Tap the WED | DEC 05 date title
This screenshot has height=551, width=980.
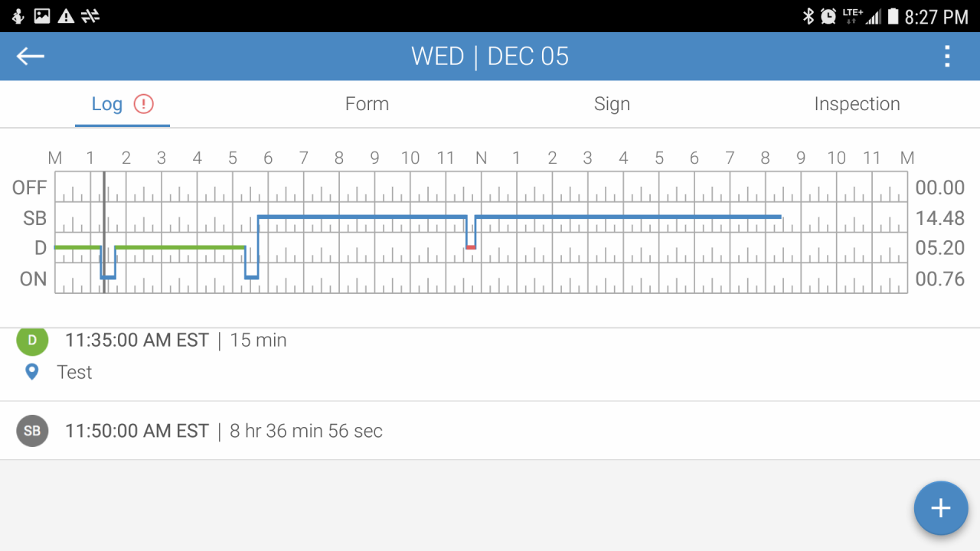(x=490, y=56)
